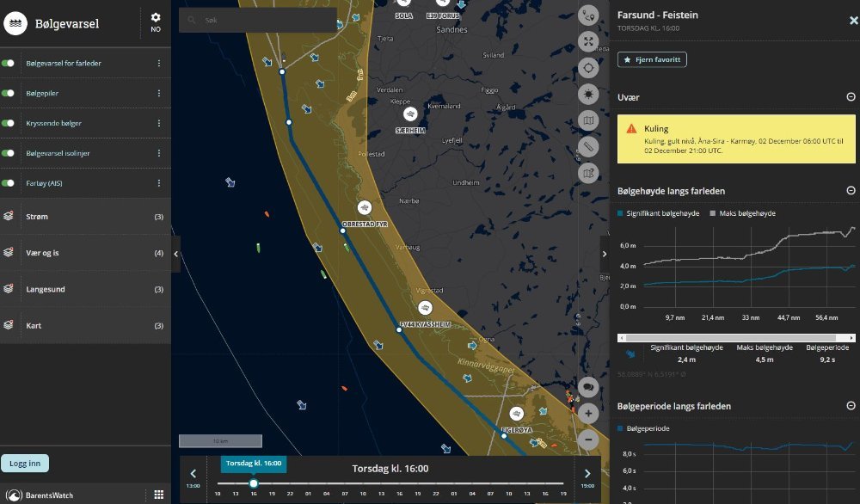Toggle light/dark map theme sun icon
860x504 pixels.
pyautogui.click(x=588, y=95)
